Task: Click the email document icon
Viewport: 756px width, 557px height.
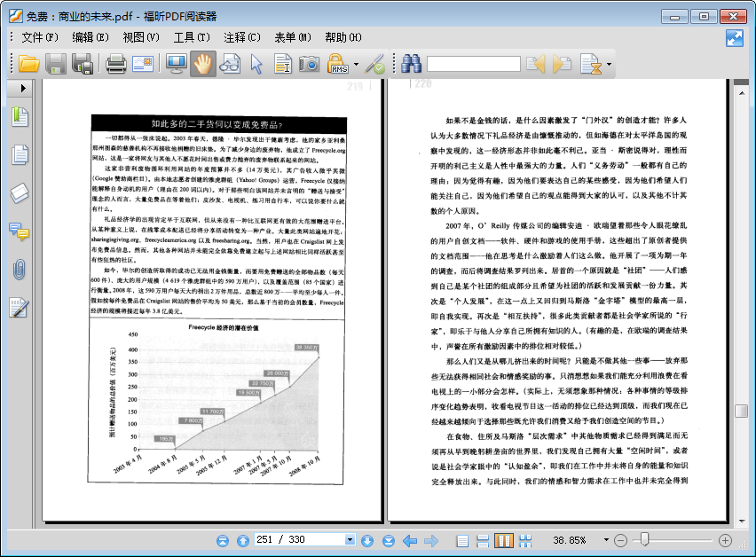Action: tap(143, 63)
